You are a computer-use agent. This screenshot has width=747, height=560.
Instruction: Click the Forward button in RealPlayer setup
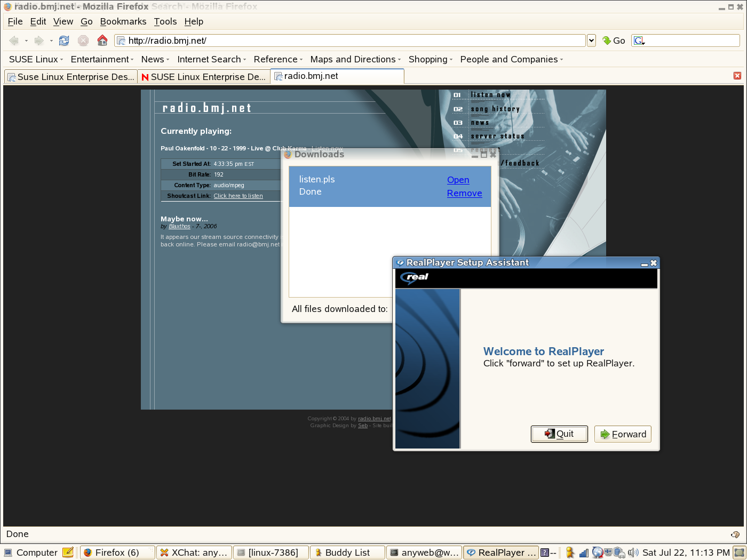point(623,434)
